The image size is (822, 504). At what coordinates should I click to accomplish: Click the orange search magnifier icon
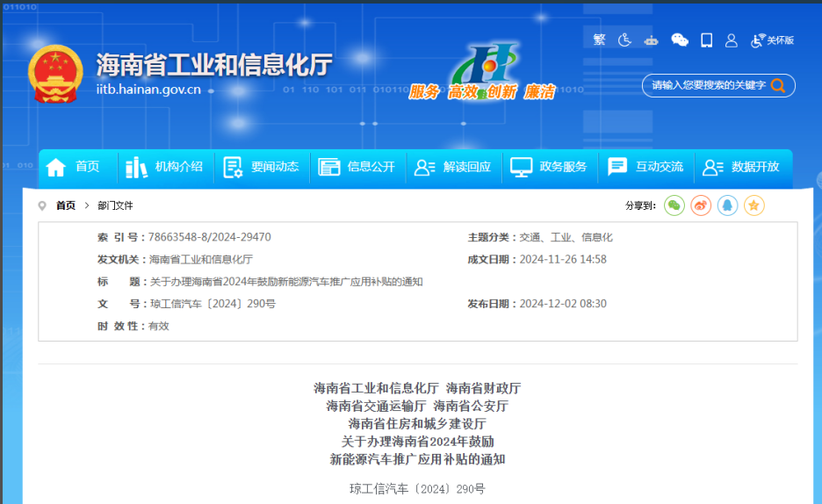pyautogui.click(x=778, y=85)
